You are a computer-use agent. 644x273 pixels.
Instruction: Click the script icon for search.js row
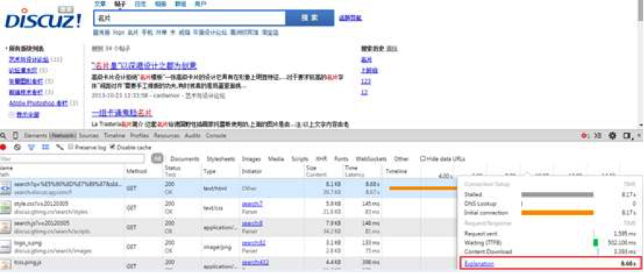[x=6, y=227]
